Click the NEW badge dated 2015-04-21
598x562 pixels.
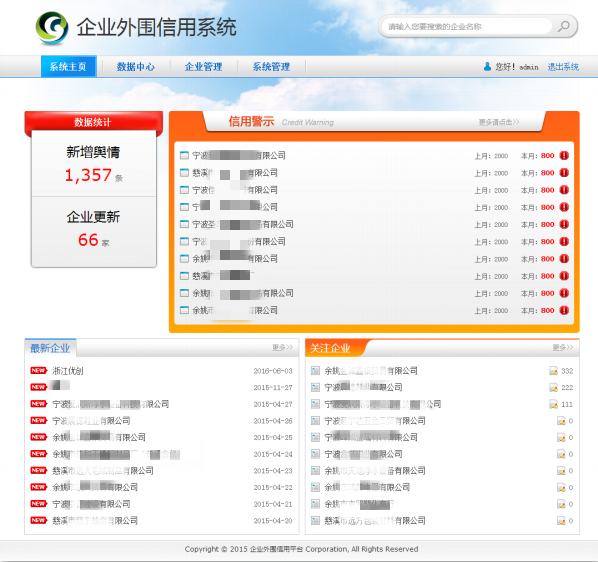click(x=39, y=504)
